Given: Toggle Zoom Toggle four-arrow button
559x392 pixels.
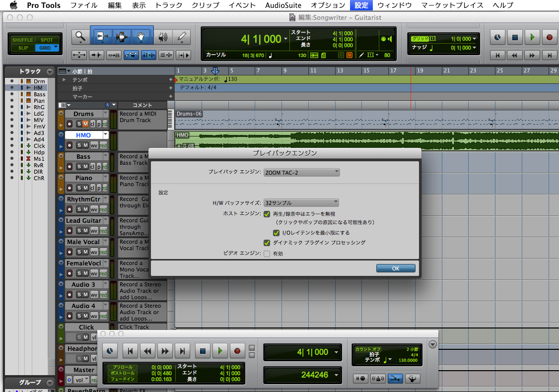Looking at the screenshot, I should [x=79, y=55].
